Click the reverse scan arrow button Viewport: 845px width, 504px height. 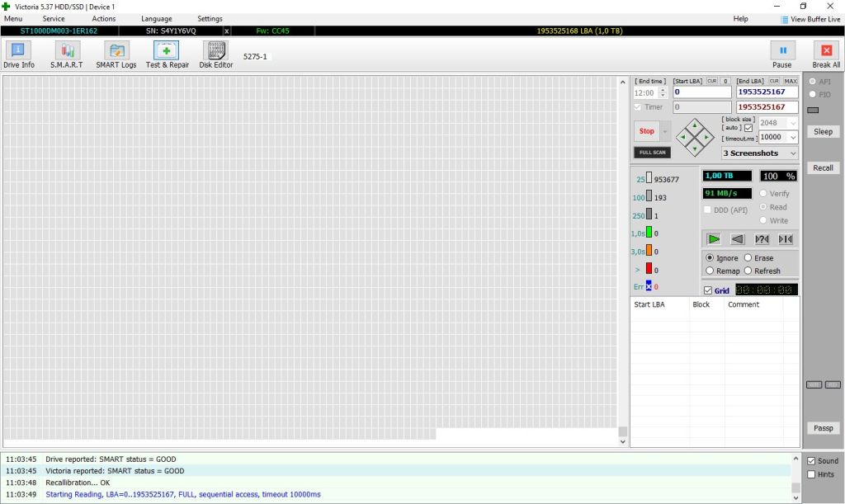[x=737, y=239]
